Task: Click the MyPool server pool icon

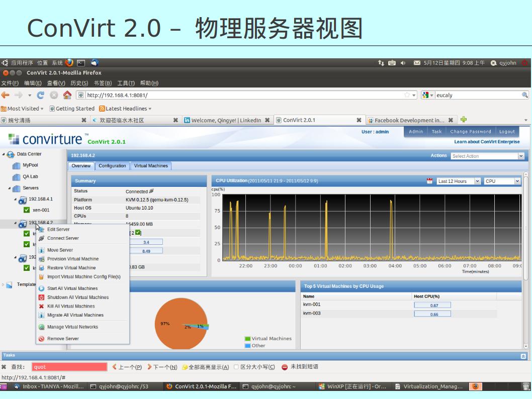Action: (x=16, y=165)
